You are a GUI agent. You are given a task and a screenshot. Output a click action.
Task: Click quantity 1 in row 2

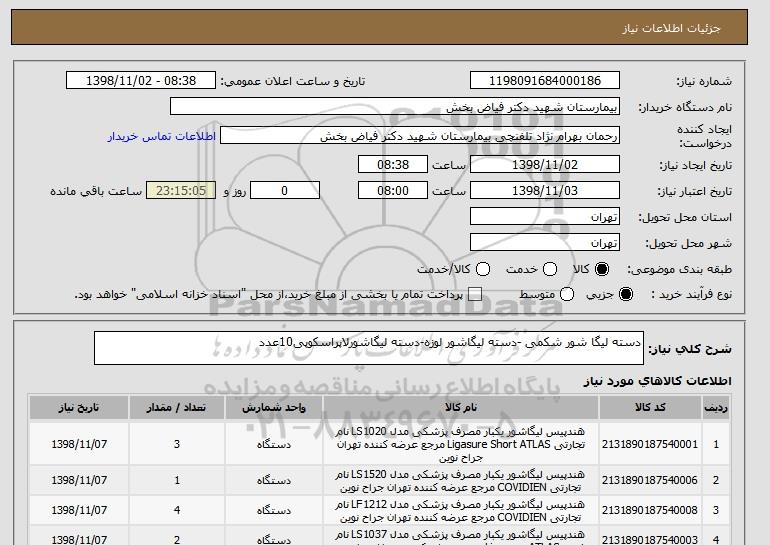point(177,480)
